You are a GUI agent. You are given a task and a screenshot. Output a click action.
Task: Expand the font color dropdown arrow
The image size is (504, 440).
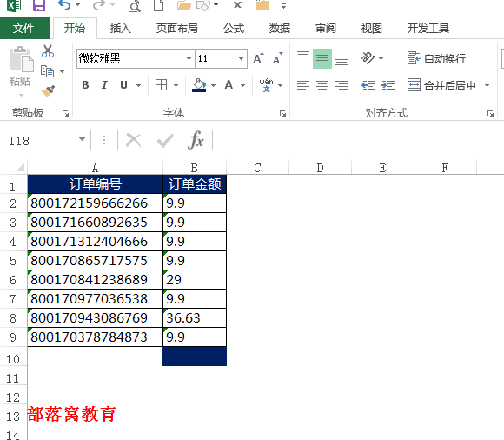[x=243, y=85]
